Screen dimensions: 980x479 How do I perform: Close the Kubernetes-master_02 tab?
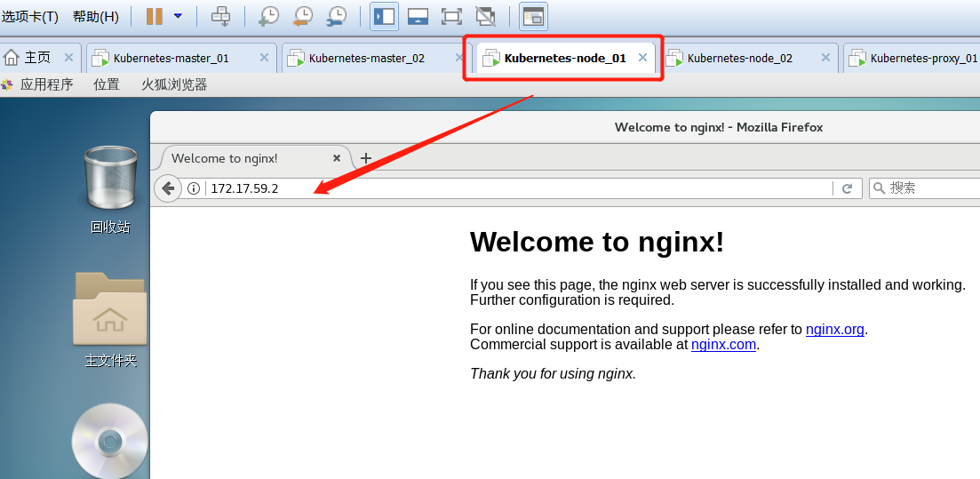click(x=459, y=58)
